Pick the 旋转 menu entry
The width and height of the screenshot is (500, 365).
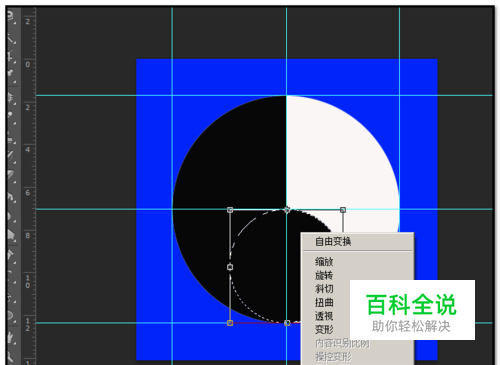click(x=324, y=275)
